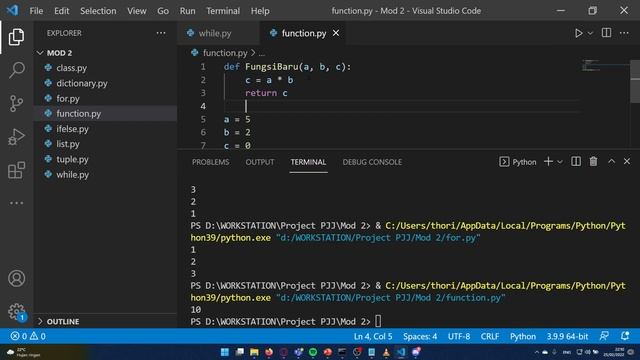Split the editor to the right
This screenshot has width=640, height=360.
click(x=607, y=33)
